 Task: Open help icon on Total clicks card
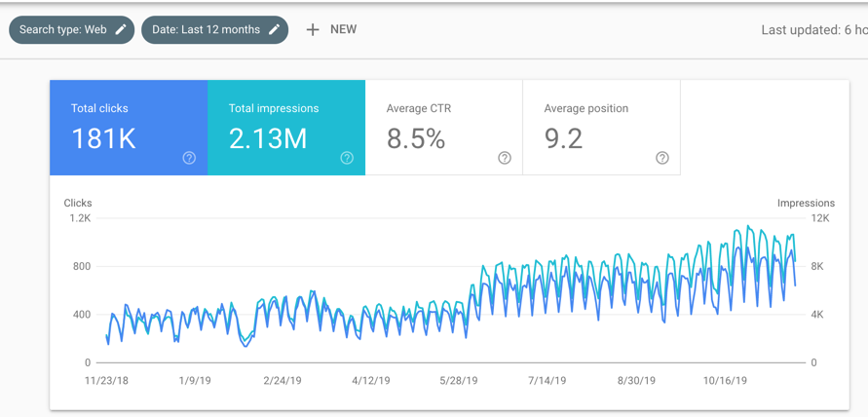coord(189,158)
